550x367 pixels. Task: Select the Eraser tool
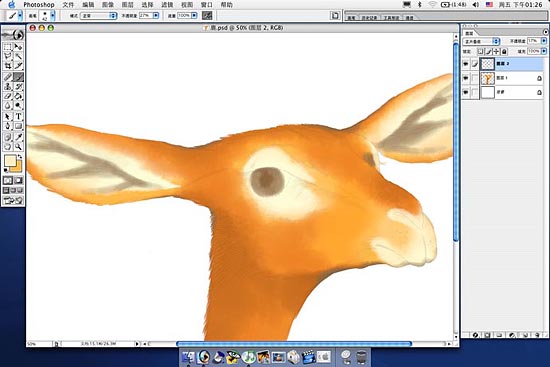click(8, 96)
